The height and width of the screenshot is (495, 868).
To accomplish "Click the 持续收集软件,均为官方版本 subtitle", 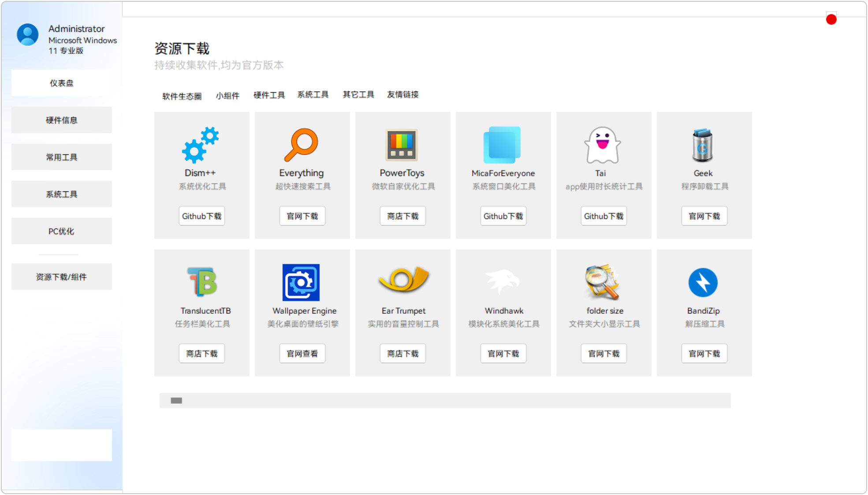I will [219, 65].
